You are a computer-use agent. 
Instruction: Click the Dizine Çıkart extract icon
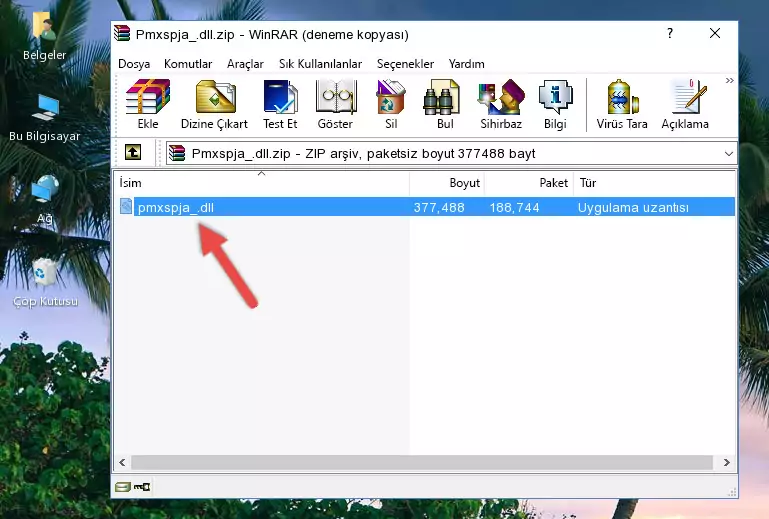pyautogui.click(x=214, y=104)
